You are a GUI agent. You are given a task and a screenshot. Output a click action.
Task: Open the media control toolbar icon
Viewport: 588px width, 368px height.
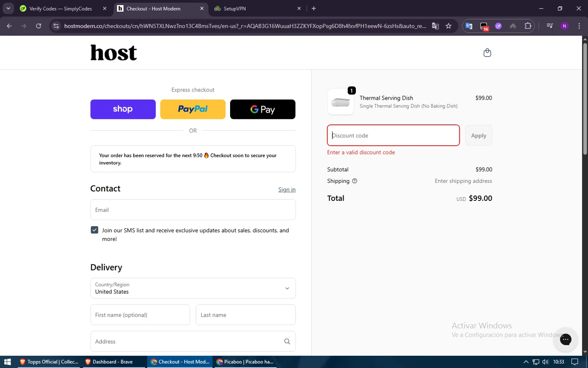550,26
